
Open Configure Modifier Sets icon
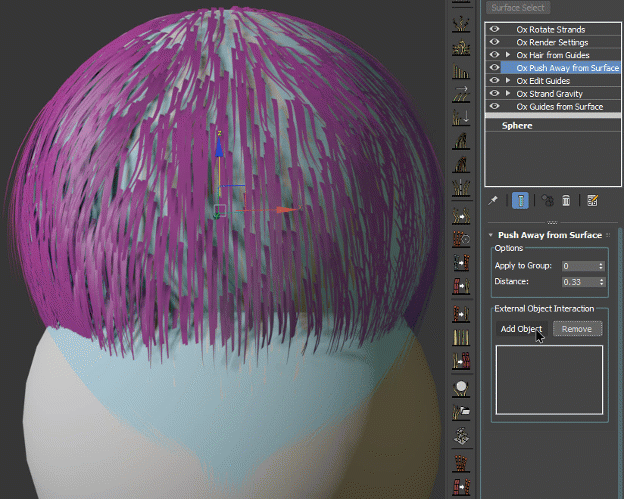coord(592,201)
